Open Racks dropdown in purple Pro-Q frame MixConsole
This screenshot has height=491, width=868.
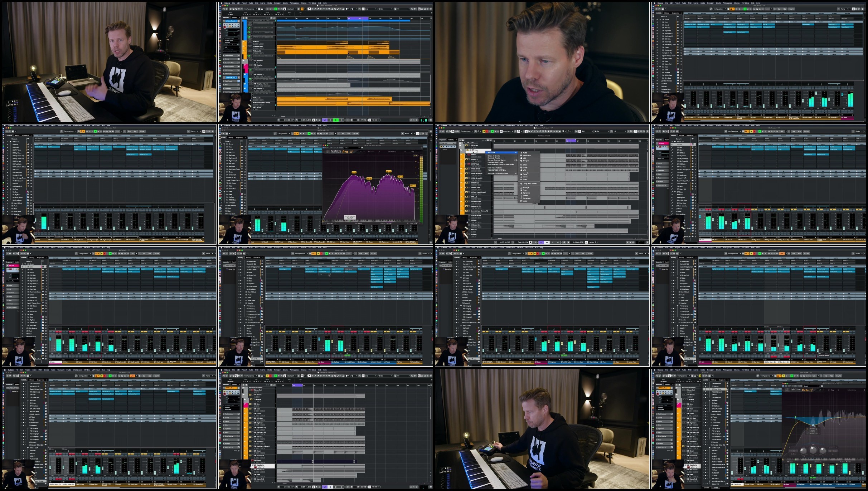click(x=408, y=134)
